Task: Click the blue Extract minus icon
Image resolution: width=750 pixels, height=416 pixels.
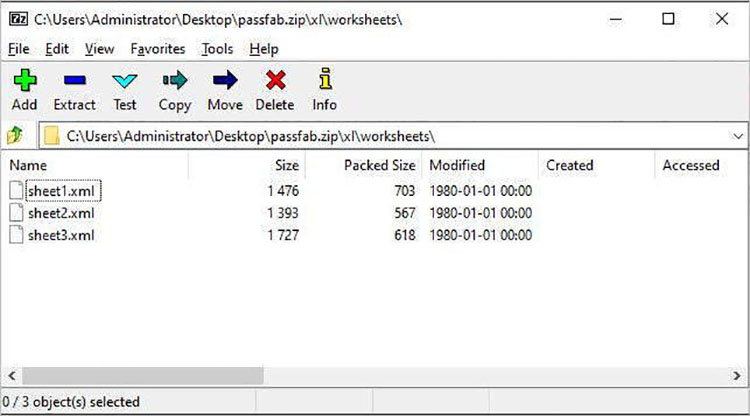Action: pyautogui.click(x=75, y=80)
